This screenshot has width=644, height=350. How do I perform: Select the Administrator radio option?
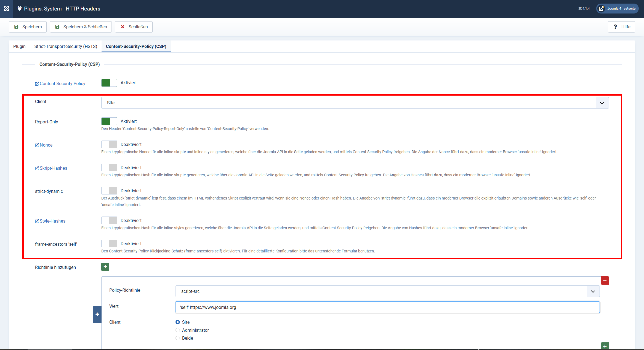coord(178,330)
